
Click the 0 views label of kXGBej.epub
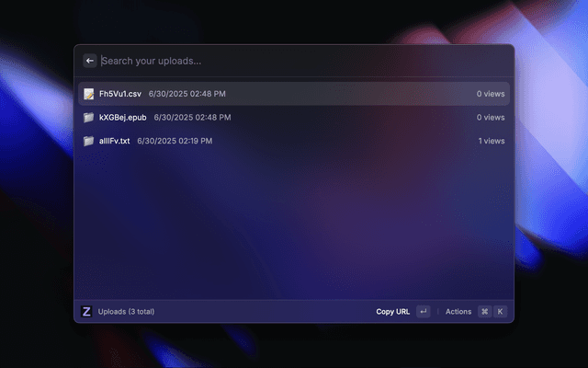[x=491, y=118]
